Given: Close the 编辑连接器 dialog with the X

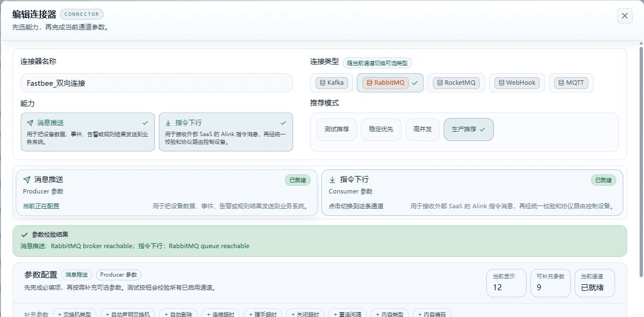Looking at the screenshot, I should [x=624, y=16].
